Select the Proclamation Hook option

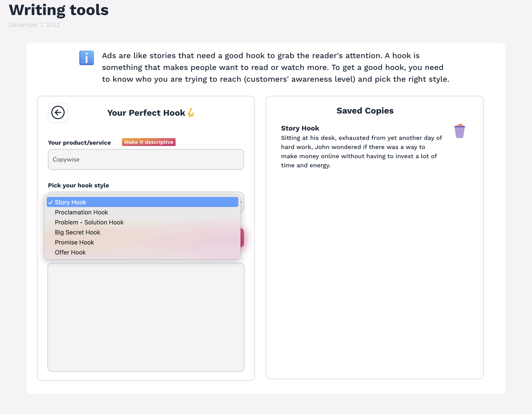point(142,212)
